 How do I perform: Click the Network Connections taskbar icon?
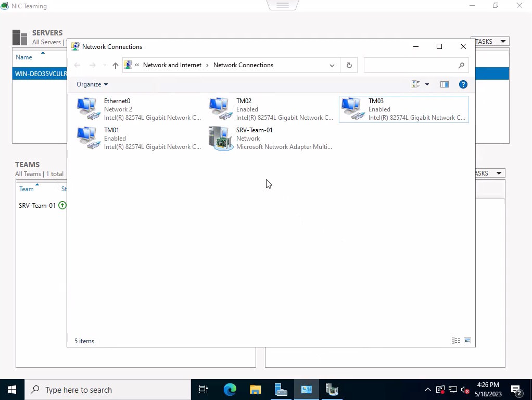coord(306,390)
